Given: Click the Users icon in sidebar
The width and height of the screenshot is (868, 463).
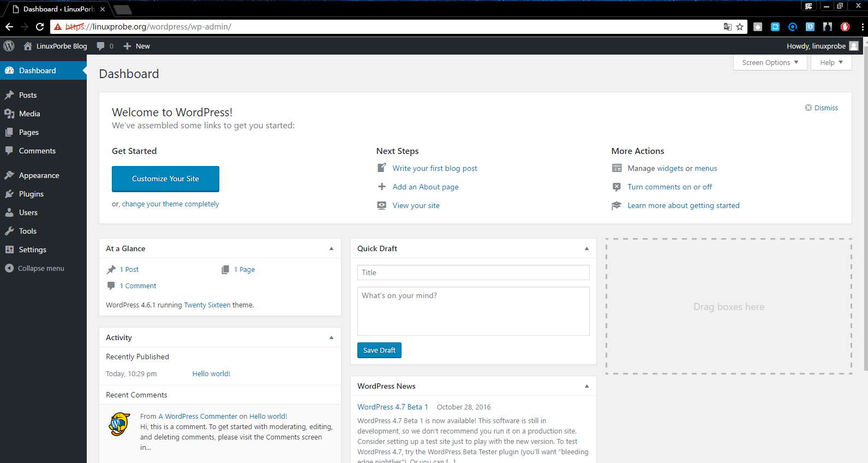Looking at the screenshot, I should [9, 212].
